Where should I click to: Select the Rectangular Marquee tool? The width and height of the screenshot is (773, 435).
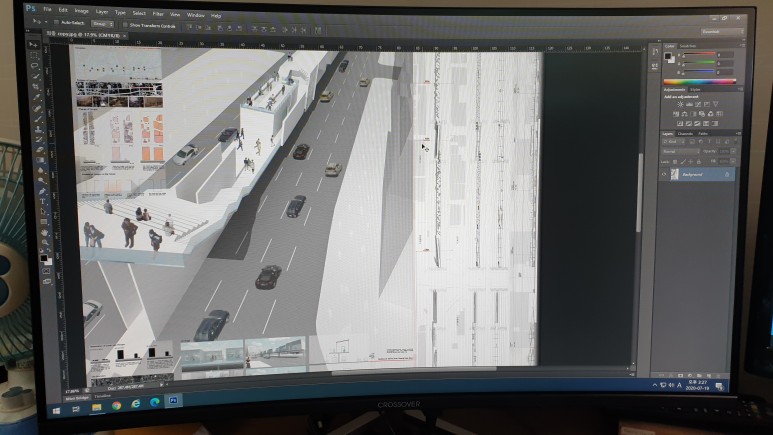(x=34, y=56)
